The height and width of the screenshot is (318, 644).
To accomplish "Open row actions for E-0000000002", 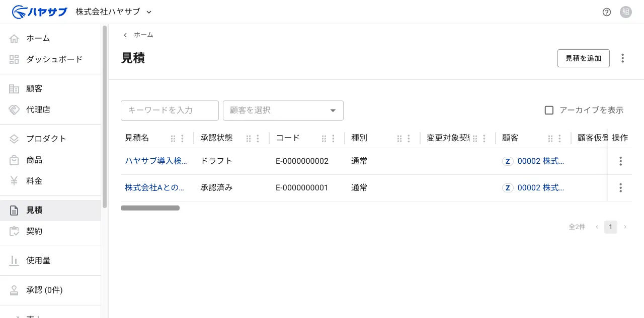I will tap(620, 161).
